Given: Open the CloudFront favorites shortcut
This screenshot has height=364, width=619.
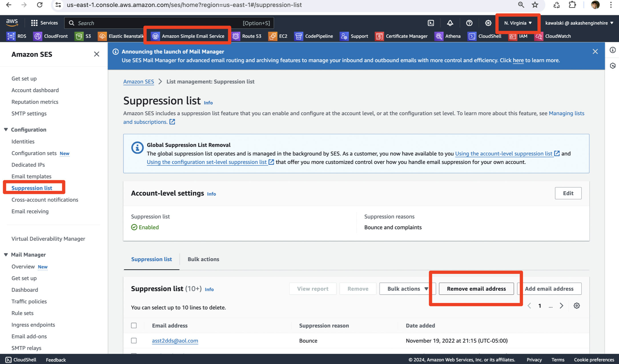Looking at the screenshot, I should click(x=51, y=36).
